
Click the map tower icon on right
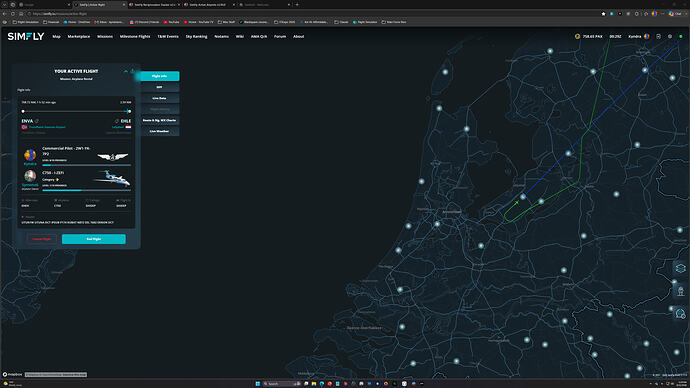tap(680, 291)
